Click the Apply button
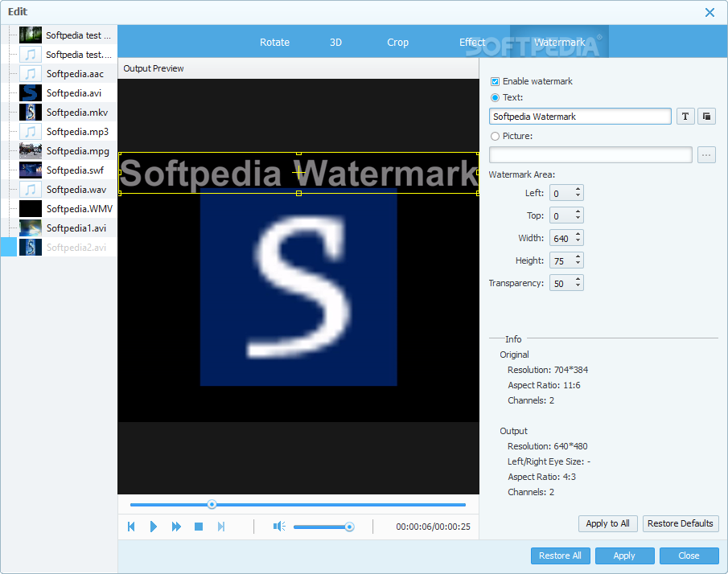 tap(624, 556)
